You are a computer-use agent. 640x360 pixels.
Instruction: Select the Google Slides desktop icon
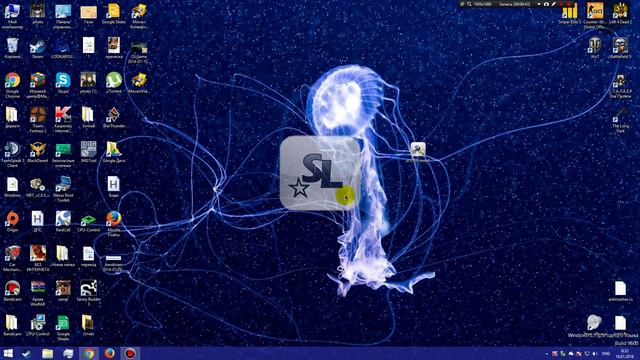click(114, 13)
